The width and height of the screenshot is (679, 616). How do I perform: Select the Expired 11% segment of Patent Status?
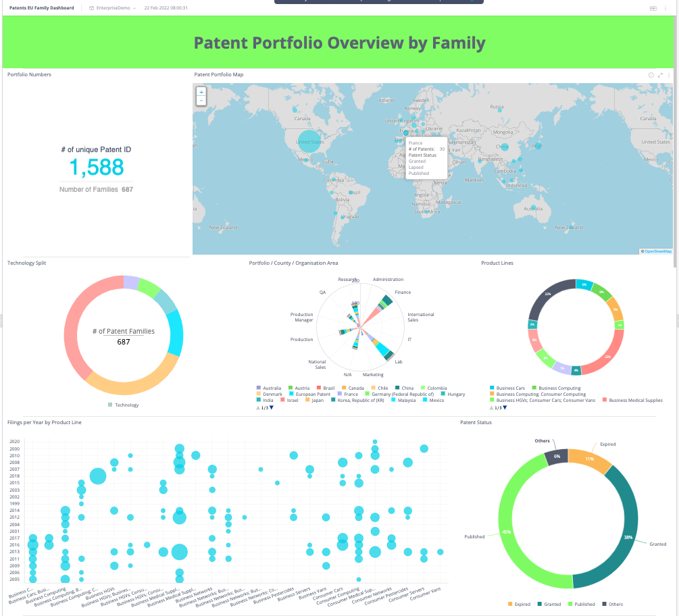(589, 459)
